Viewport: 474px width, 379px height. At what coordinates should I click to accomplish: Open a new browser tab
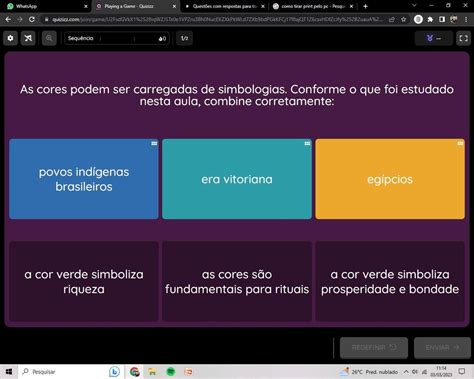coord(365,6)
